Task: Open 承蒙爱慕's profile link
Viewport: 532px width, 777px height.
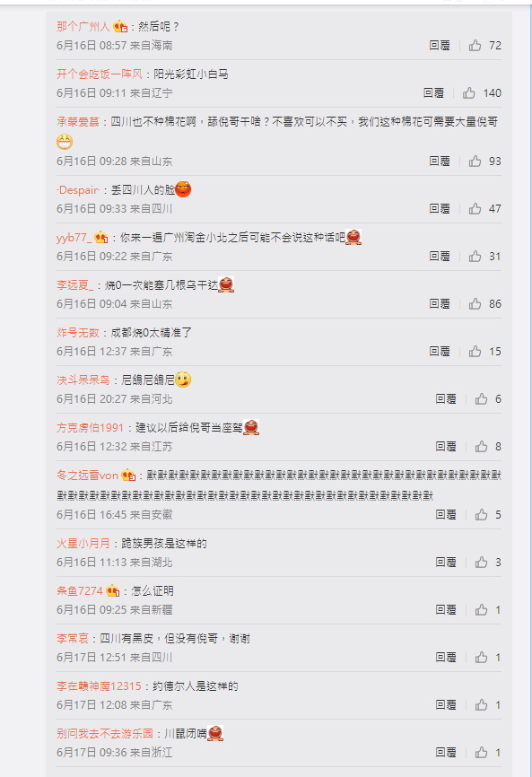Action: 78,122
